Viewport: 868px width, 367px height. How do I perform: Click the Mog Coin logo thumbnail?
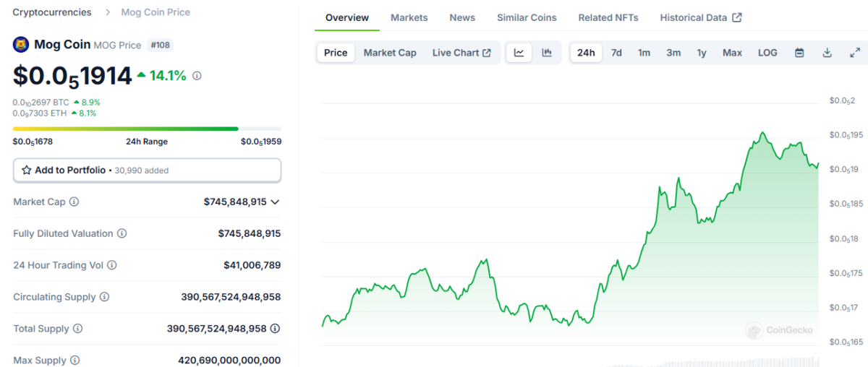21,45
